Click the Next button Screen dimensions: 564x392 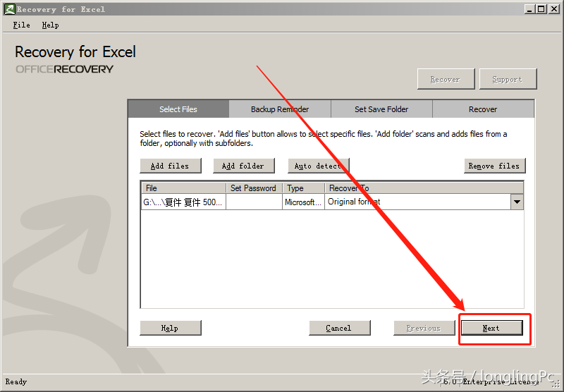491,328
